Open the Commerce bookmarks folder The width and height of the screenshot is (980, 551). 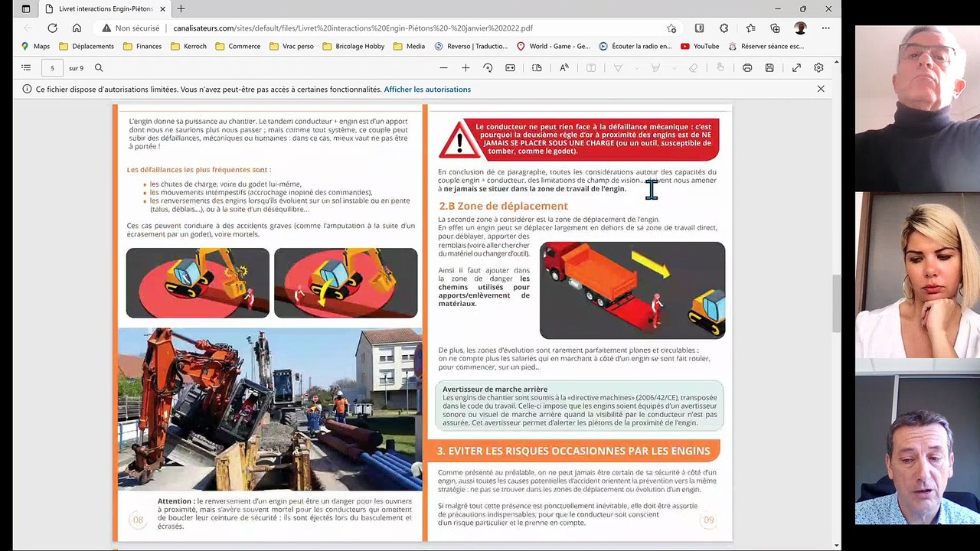(238, 46)
